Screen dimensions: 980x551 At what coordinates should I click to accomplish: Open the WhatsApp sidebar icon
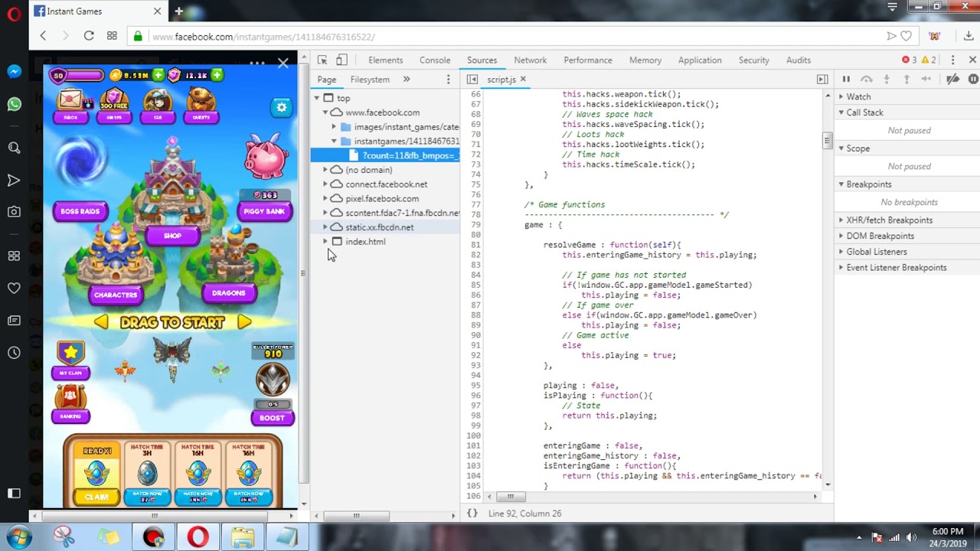[x=14, y=104]
